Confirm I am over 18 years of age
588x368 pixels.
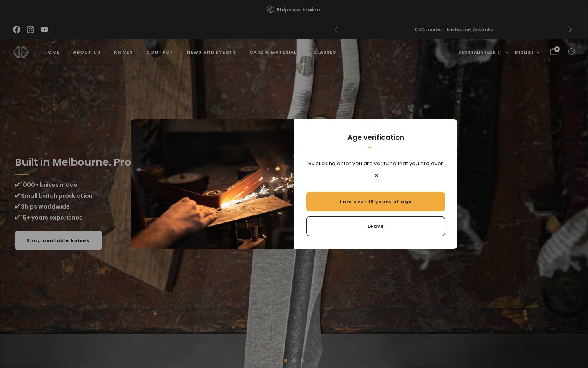tap(376, 202)
